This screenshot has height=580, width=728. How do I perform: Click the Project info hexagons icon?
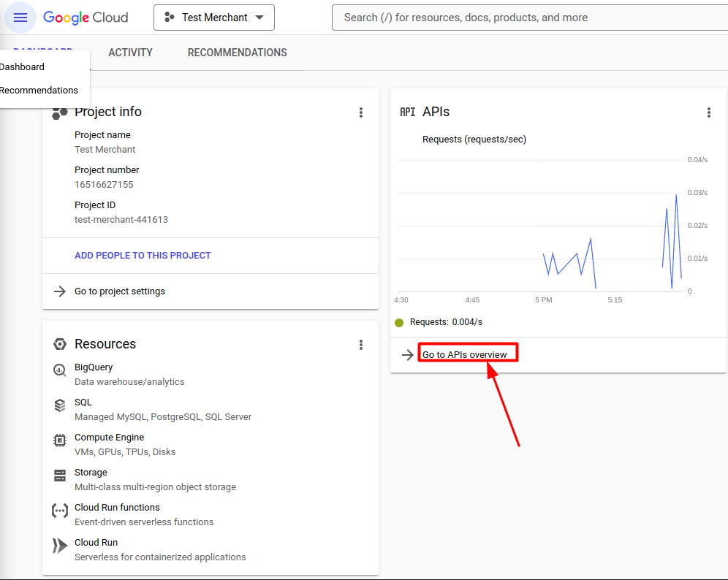point(60,112)
